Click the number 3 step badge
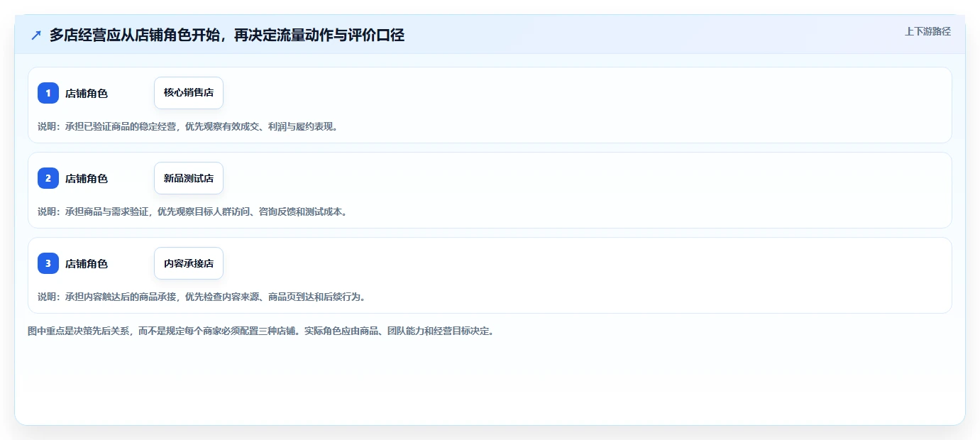Viewport: 980px width, 440px height. coord(48,263)
